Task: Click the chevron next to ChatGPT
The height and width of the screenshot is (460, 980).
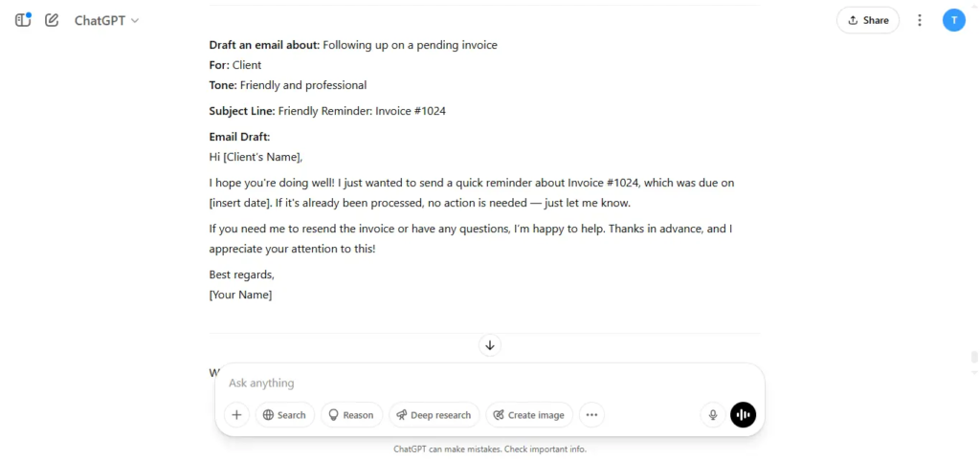Action: coord(135,21)
